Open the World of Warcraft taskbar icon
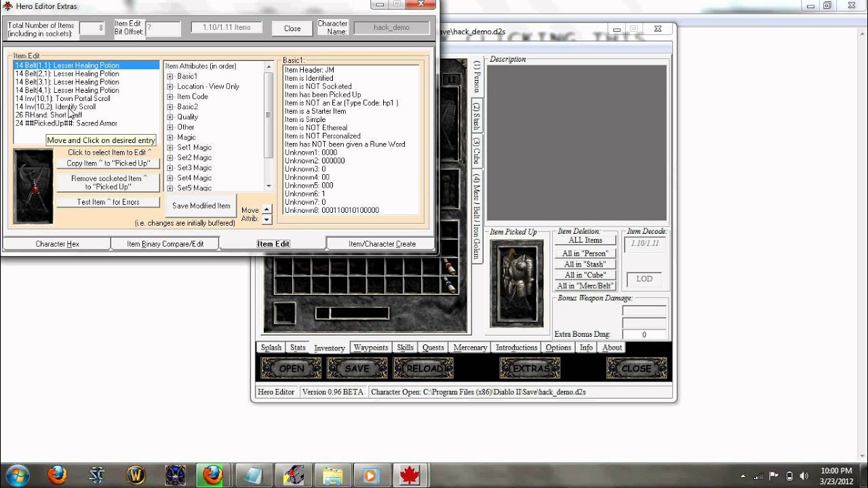This screenshot has width=868, height=488. click(x=136, y=475)
